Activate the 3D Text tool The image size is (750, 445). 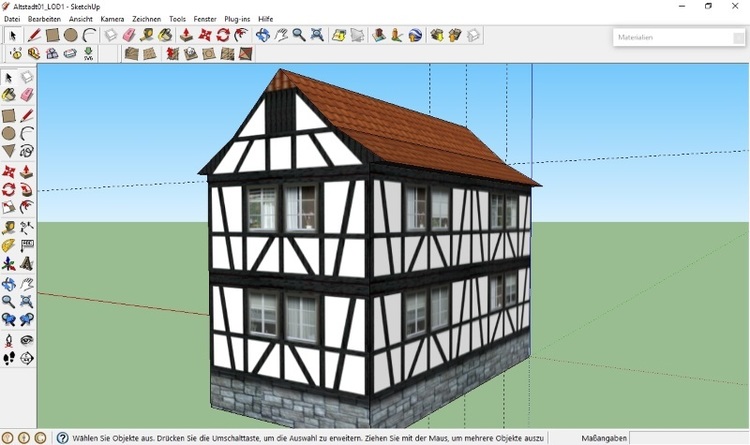[26, 264]
